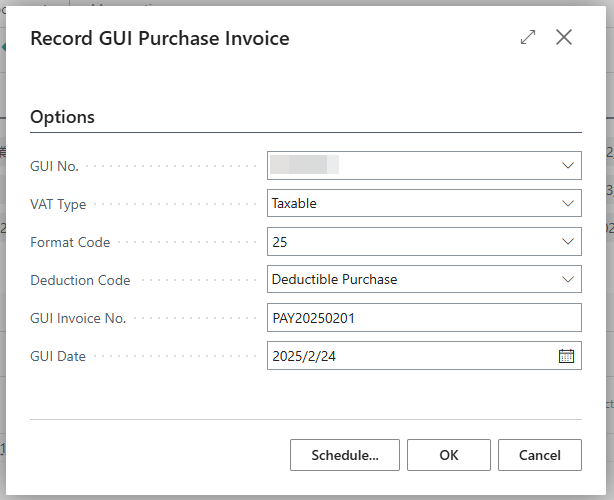Click the Schedule... button
The width and height of the screenshot is (614, 500).
345,455
